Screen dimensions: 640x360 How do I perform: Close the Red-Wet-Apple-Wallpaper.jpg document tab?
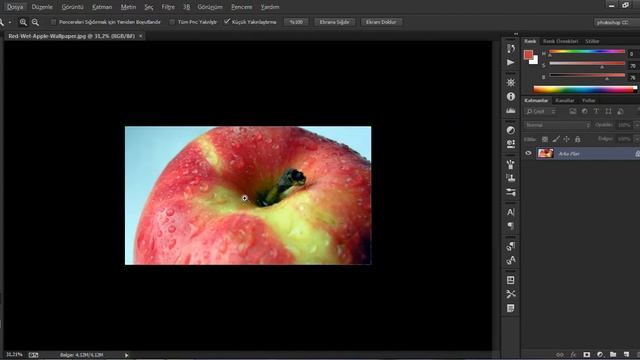tap(141, 36)
